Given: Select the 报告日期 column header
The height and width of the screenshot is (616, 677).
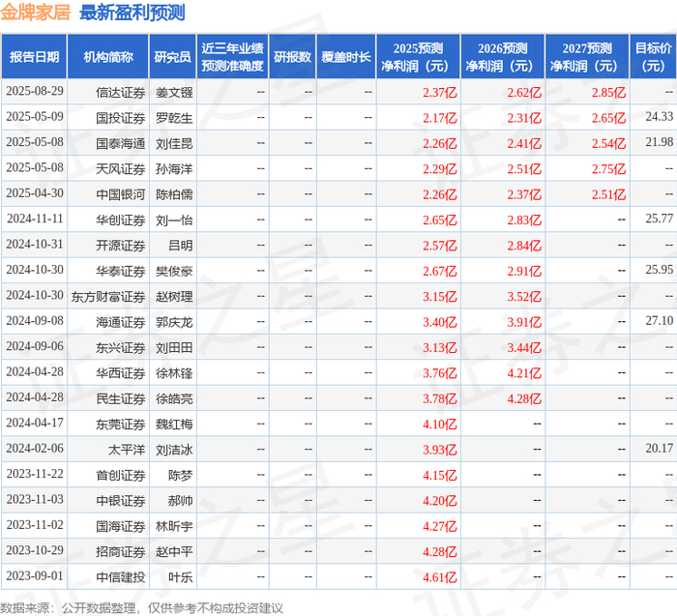Looking at the screenshot, I should (x=34, y=56).
